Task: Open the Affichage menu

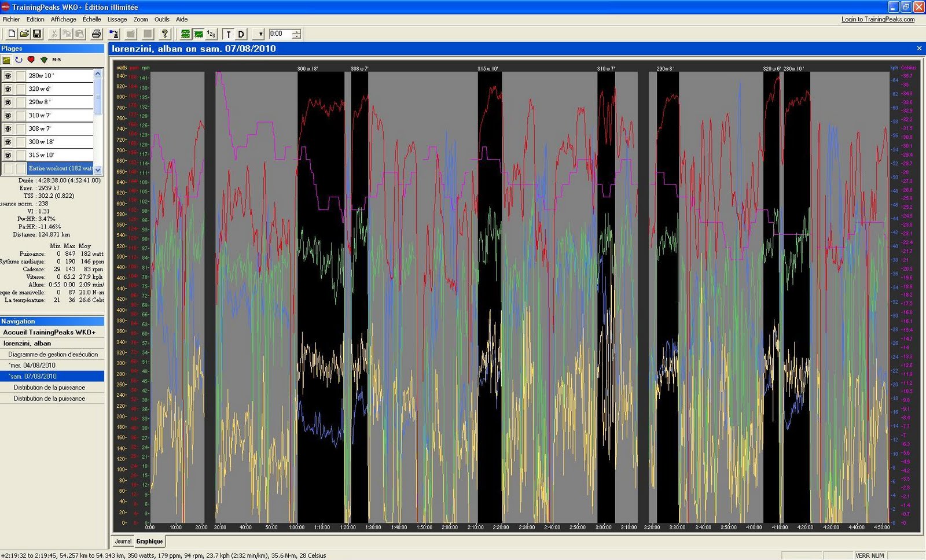Action: coord(64,19)
